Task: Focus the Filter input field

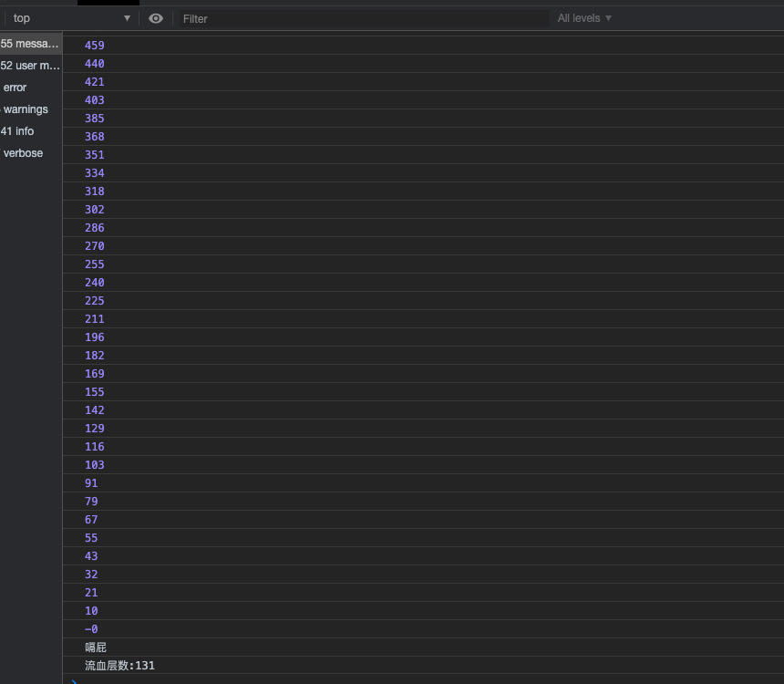Action: (x=364, y=19)
